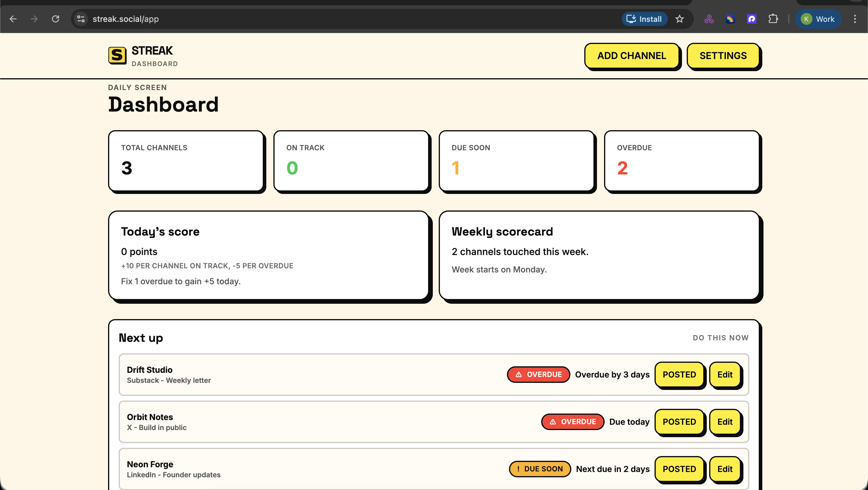
Task: Click the OVERDUE badge on Drift Studio
Action: [538, 374]
